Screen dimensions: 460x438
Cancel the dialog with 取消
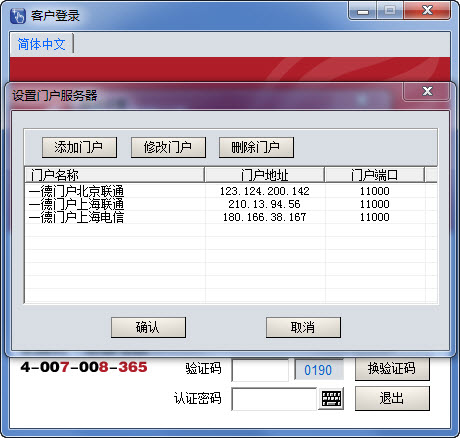point(303,327)
